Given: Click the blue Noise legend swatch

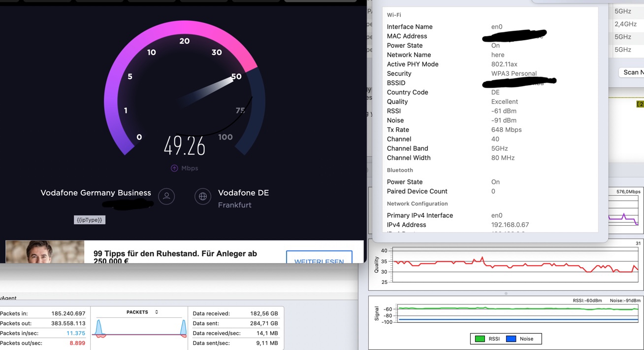Looking at the screenshot, I should coord(511,339).
